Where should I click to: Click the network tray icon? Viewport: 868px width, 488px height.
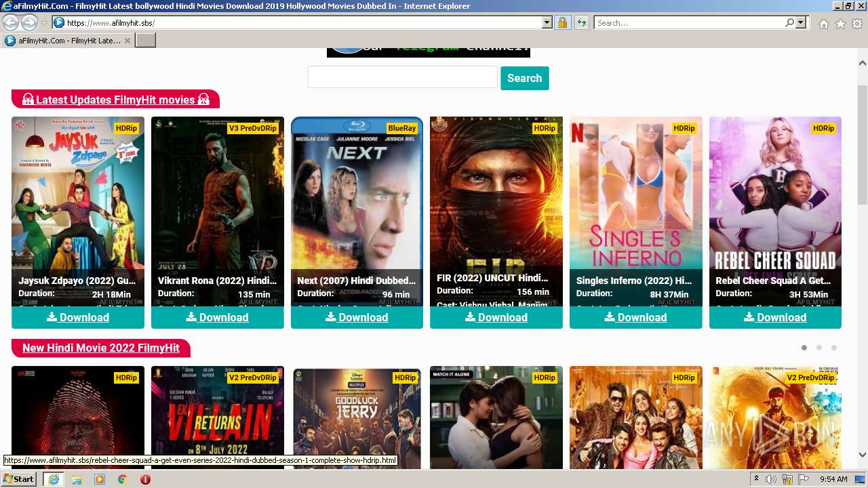[x=787, y=479]
